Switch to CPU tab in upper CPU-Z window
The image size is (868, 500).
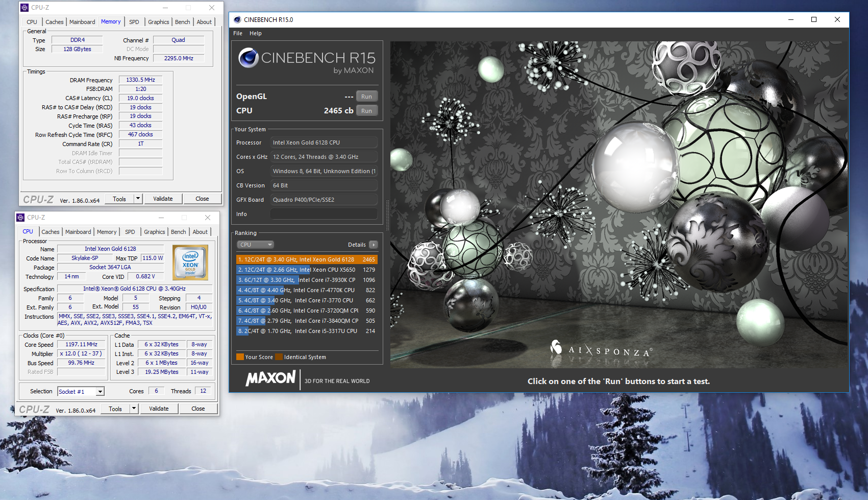(32, 22)
